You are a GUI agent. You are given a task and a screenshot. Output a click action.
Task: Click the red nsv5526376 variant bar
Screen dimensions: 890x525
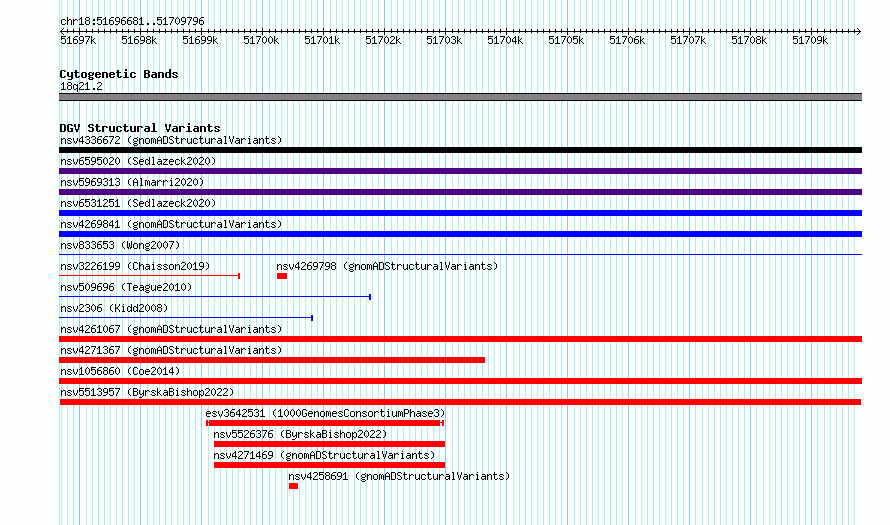[x=329, y=444]
